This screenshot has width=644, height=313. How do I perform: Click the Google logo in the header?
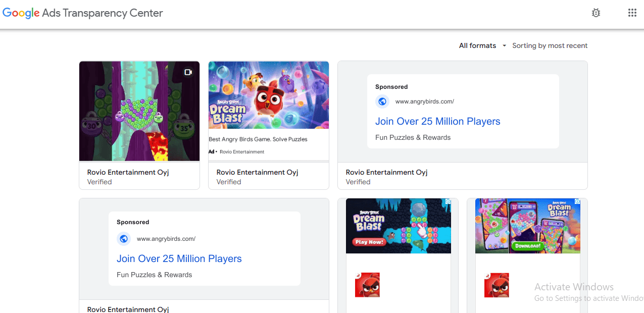pyautogui.click(x=21, y=13)
